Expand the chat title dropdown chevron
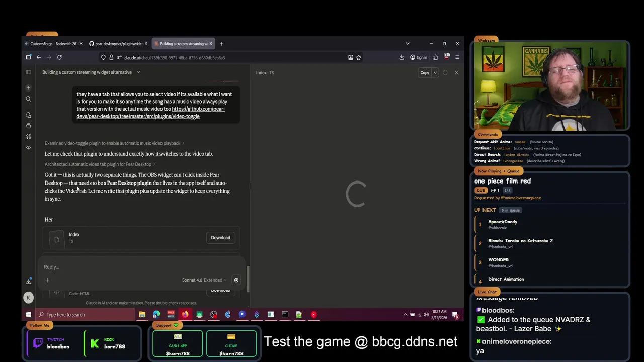The height and width of the screenshot is (362, 644). click(138, 72)
